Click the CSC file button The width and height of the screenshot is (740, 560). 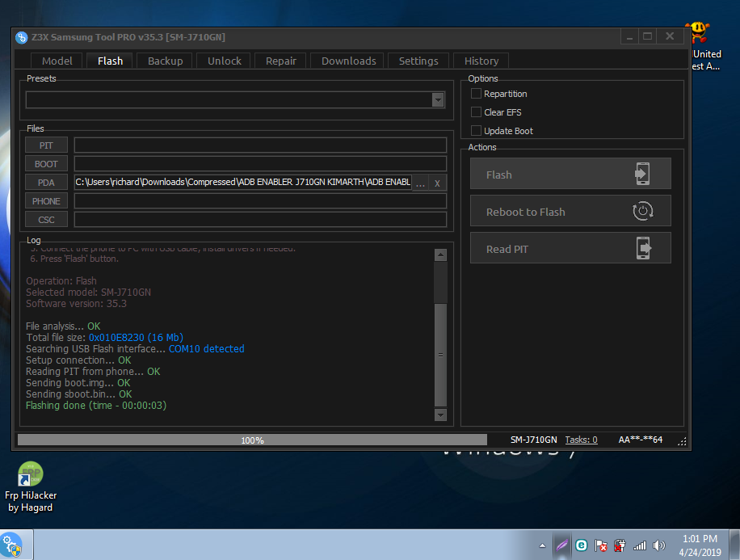[x=46, y=220]
